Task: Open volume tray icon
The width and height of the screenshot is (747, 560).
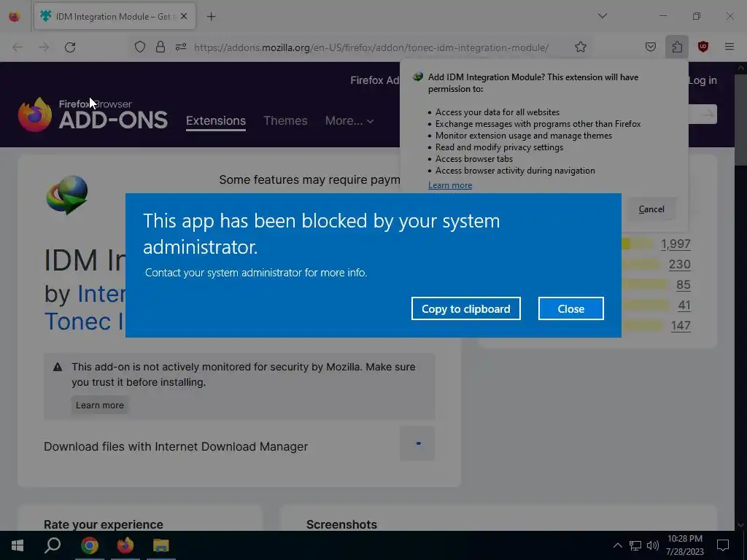Action: [653, 545]
